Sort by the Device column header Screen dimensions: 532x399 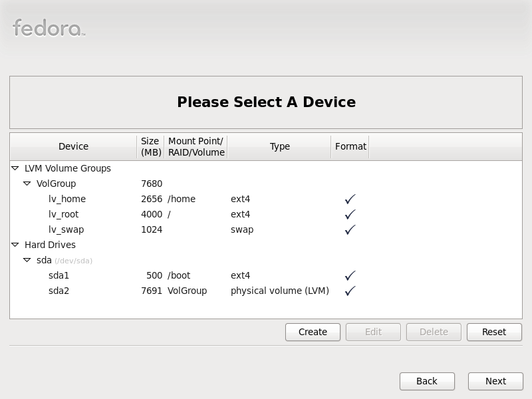pos(73,146)
